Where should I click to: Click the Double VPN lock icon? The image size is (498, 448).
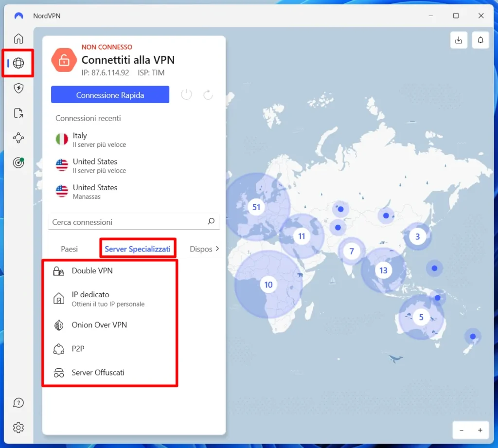58,271
